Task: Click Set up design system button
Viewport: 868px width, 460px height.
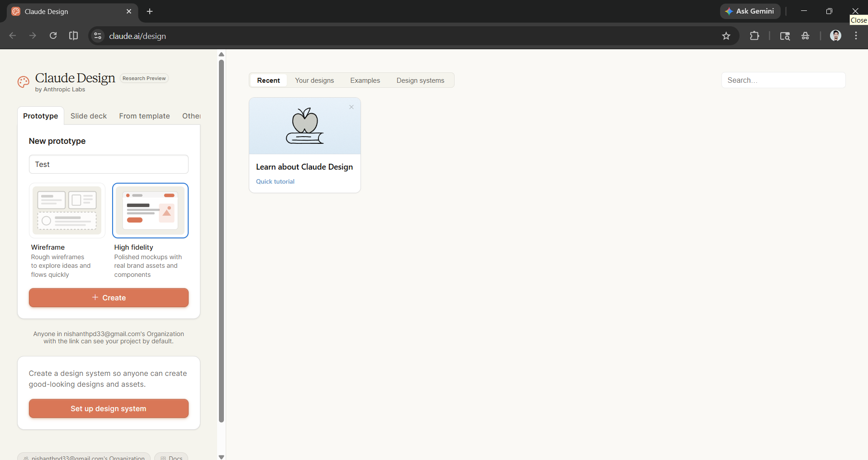Action: pos(109,408)
